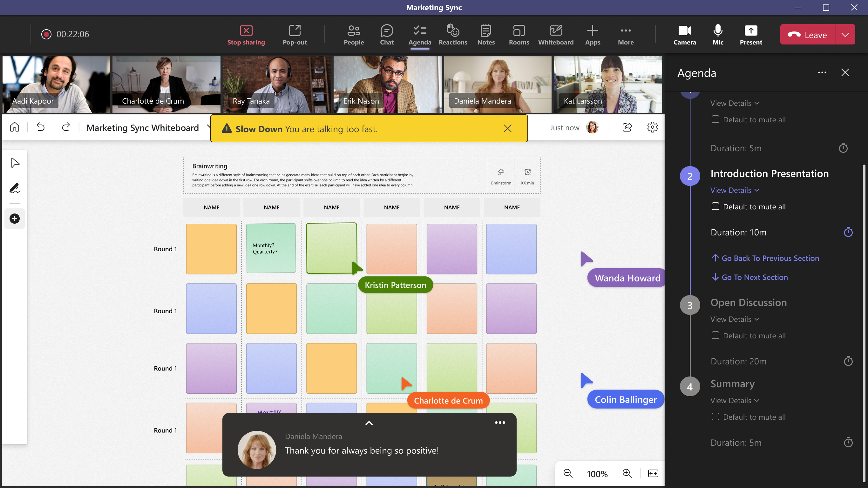Add Apps to the meeting
This screenshot has width=868, height=488.
pos(592,35)
